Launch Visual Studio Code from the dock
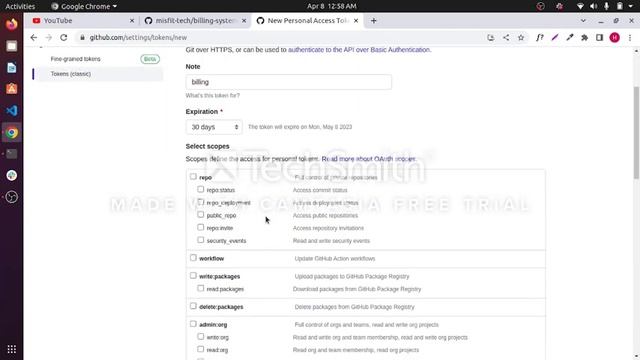640x360 pixels. (x=11, y=111)
